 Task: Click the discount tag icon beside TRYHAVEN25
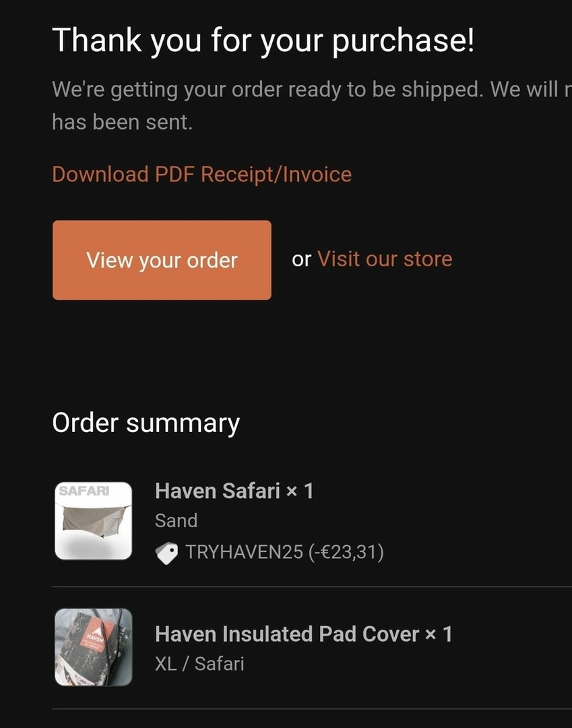(x=166, y=553)
